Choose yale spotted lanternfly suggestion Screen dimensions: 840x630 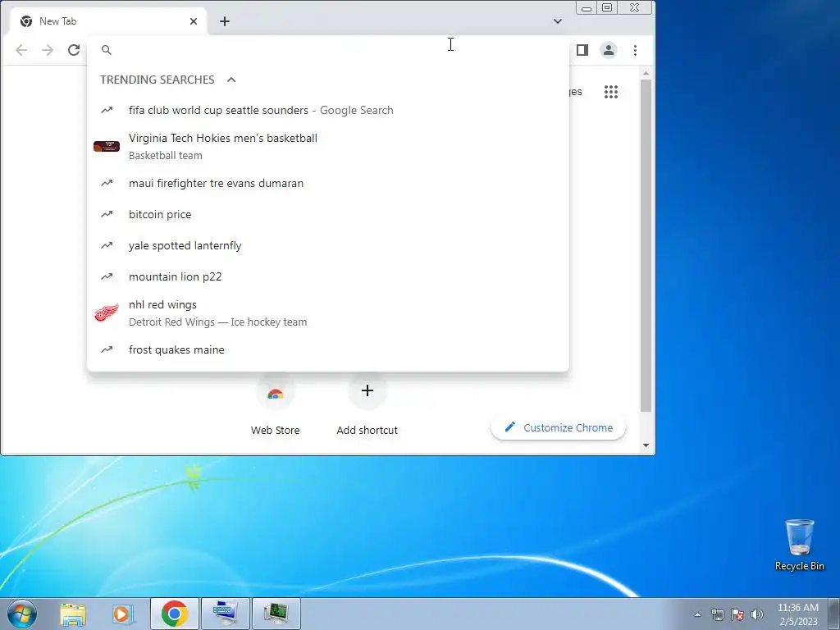(x=328, y=245)
